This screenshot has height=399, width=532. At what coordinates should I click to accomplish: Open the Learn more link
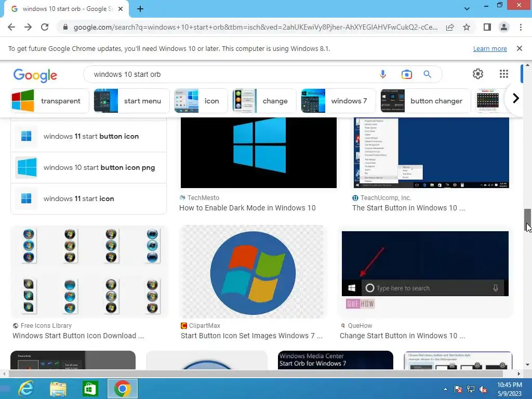click(x=490, y=48)
